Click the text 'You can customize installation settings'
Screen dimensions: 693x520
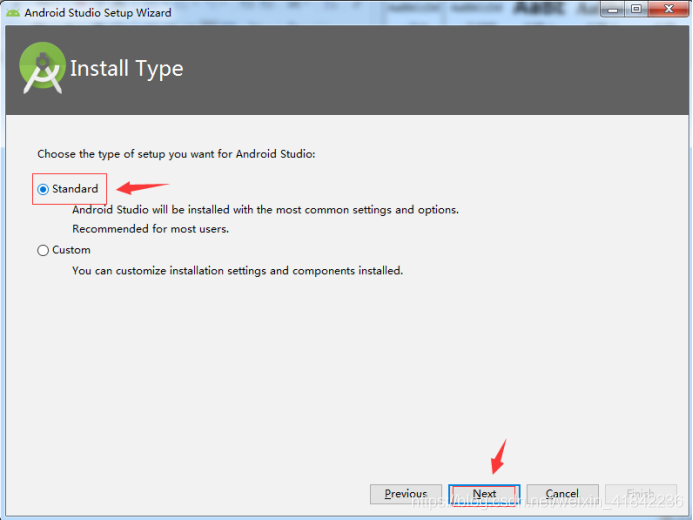click(169, 270)
